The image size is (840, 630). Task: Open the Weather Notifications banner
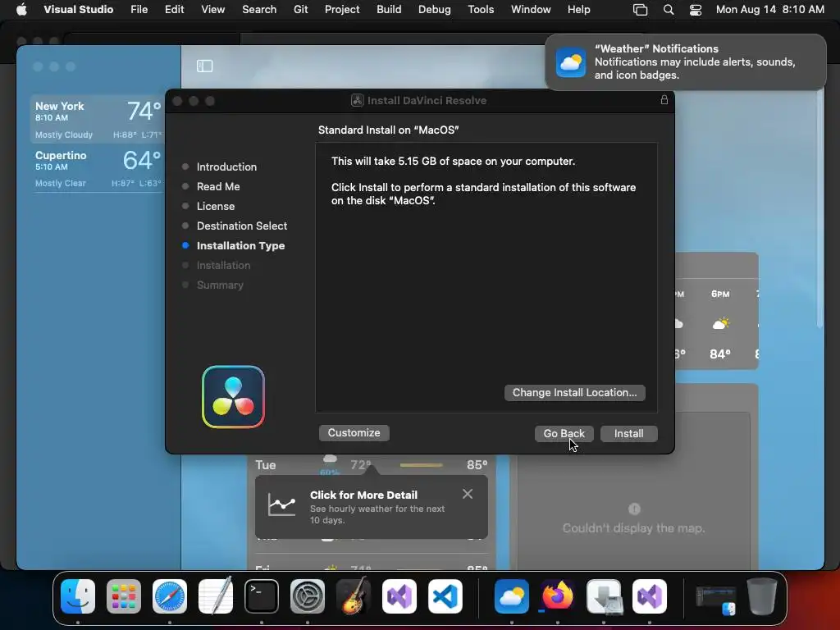click(685, 62)
